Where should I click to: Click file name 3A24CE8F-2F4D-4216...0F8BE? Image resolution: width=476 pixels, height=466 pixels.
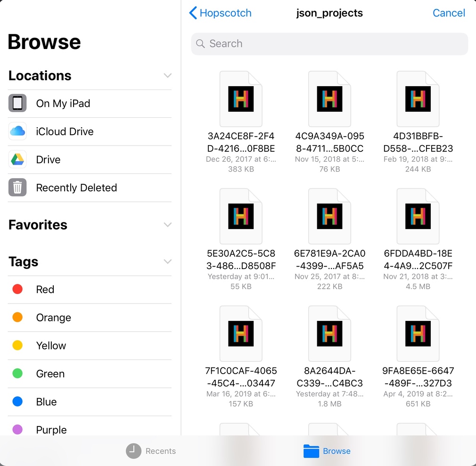(241, 142)
